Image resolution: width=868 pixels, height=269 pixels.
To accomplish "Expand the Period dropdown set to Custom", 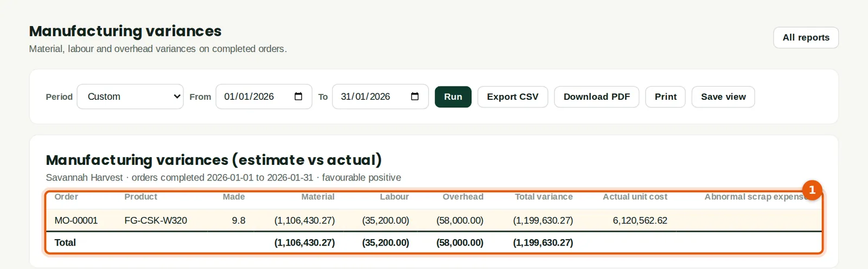I will pos(130,97).
